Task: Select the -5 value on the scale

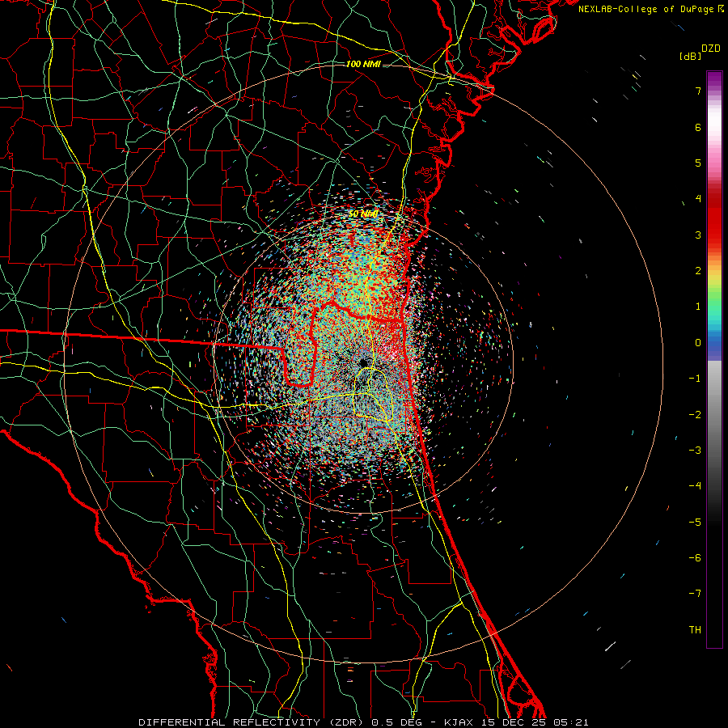Action: pyautogui.click(x=695, y=523)
